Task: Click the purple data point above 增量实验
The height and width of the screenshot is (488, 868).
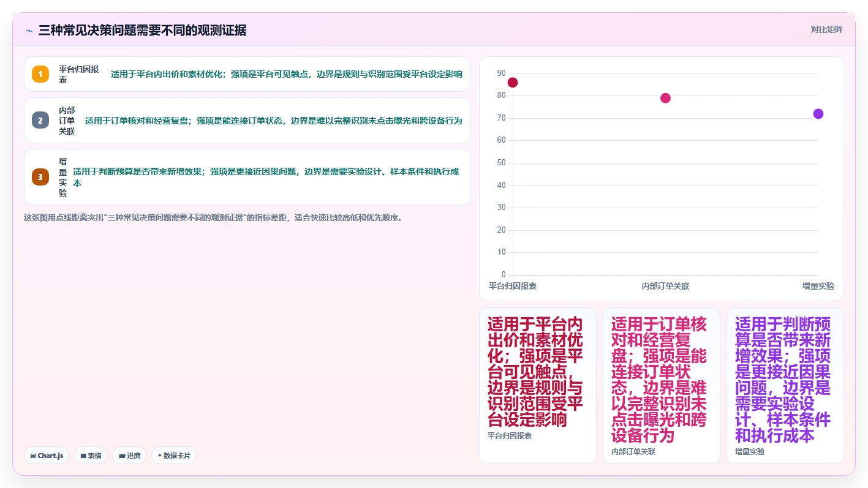Action: (x=818, y=114)
